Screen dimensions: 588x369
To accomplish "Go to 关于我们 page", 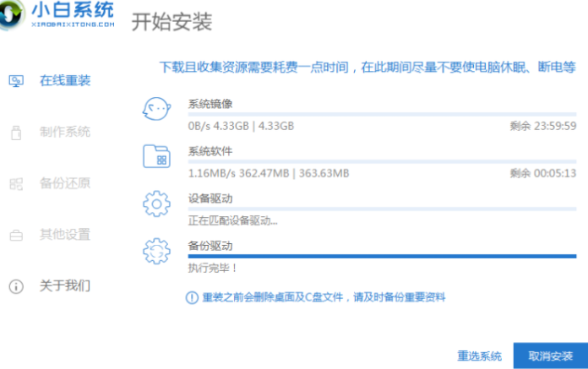I will (65, 287).
